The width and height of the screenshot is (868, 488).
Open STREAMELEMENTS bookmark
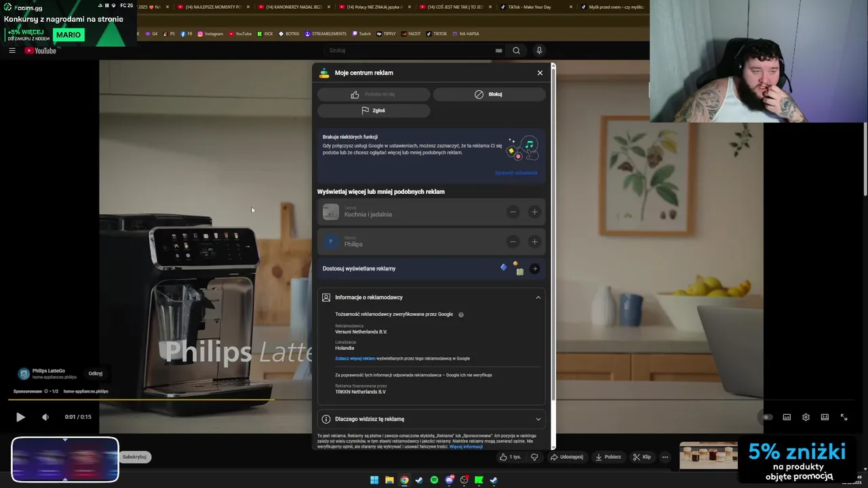coord(325,34)
